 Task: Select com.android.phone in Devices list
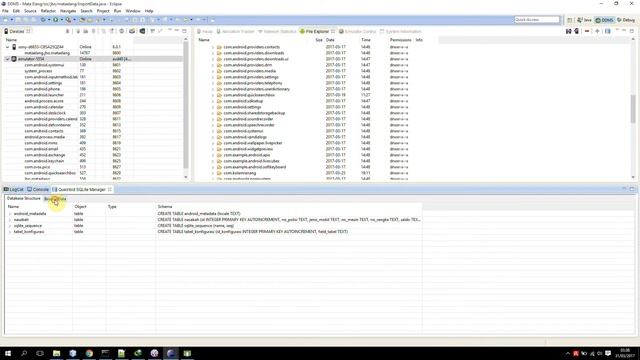[42, 89]
